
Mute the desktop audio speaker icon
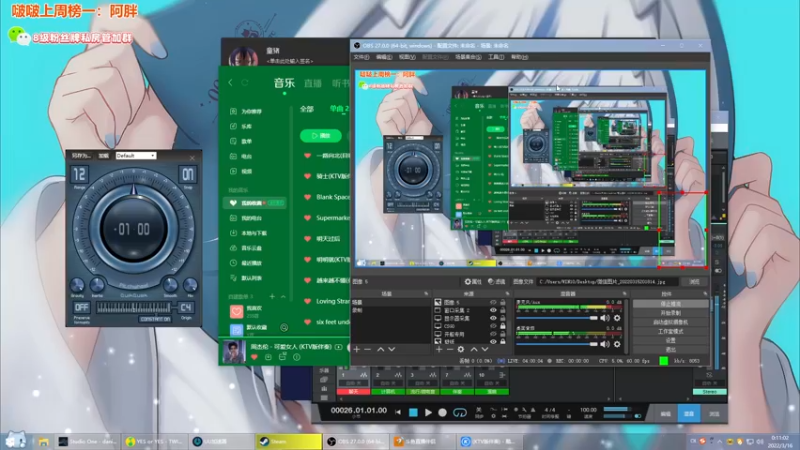[x=605, y=344]
